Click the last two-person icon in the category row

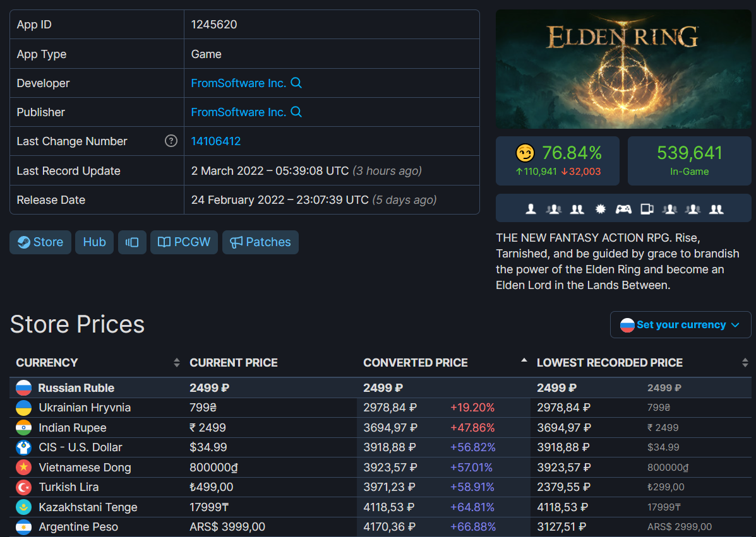716,209
